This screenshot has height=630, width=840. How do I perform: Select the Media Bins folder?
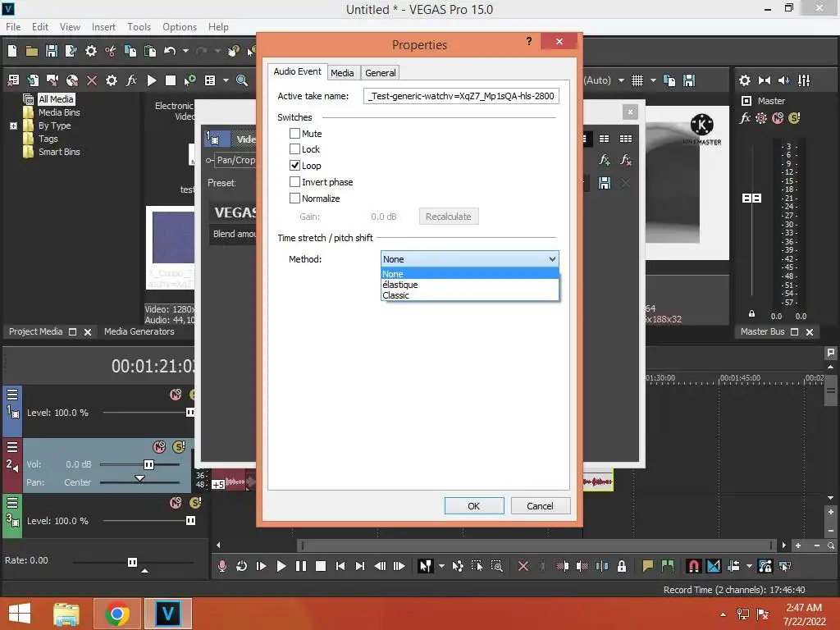59,112
